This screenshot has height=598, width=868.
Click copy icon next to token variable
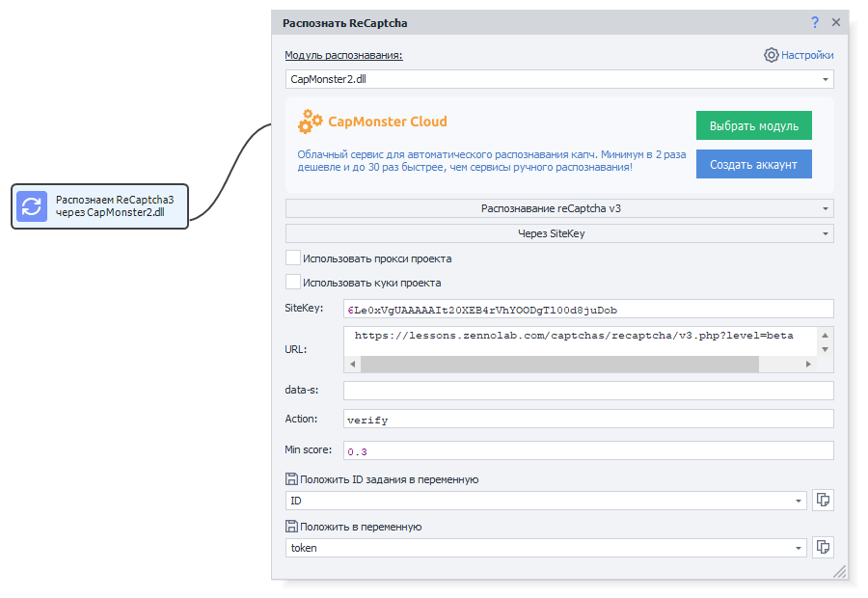(823, 547)
